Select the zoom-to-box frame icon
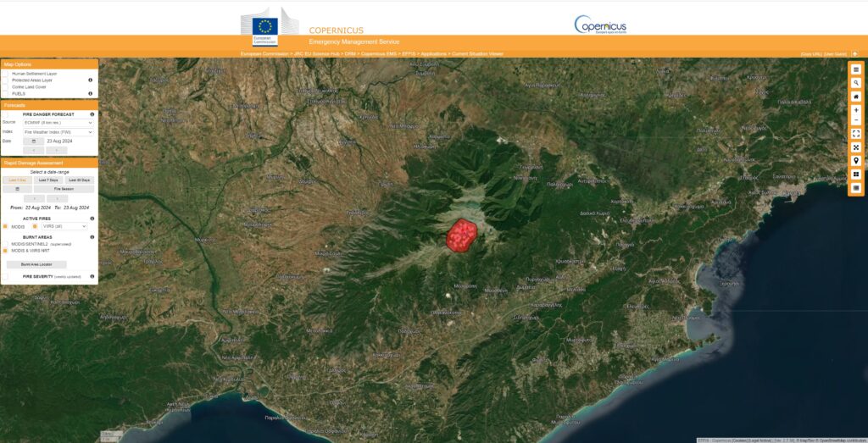Screen dimensions: 868x443 pyautogui.click(x=855, y=134)
